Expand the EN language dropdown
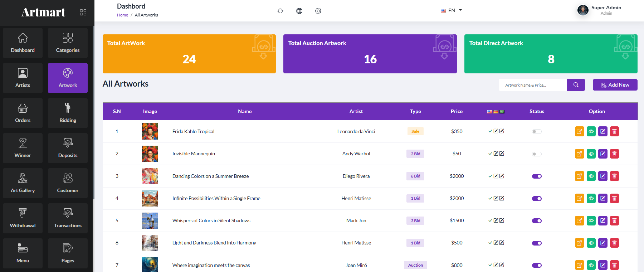 coord(451,10)
